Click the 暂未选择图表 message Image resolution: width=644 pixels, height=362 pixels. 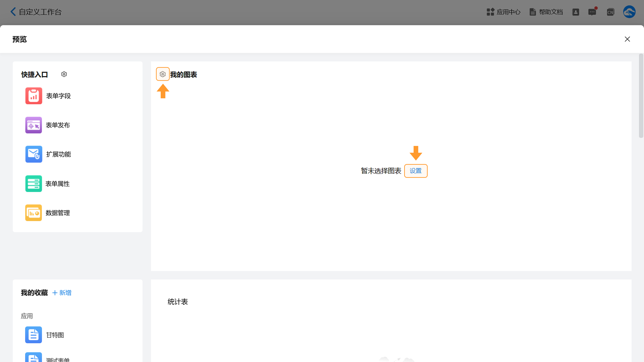[381, 171]
